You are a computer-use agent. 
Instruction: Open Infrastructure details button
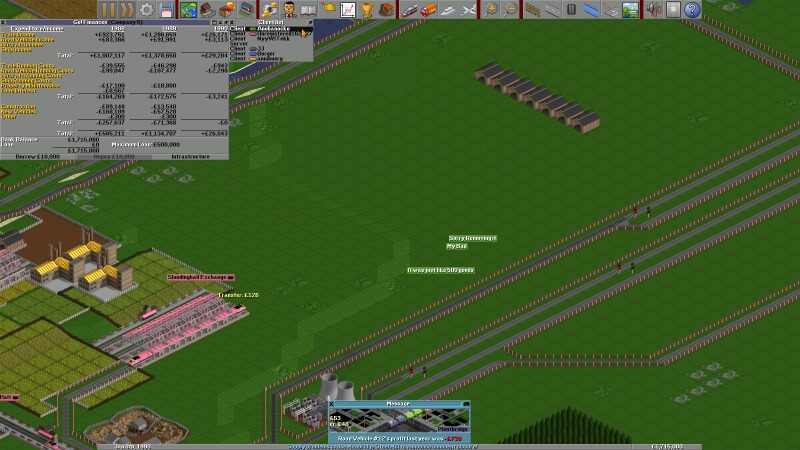point(190,157)
